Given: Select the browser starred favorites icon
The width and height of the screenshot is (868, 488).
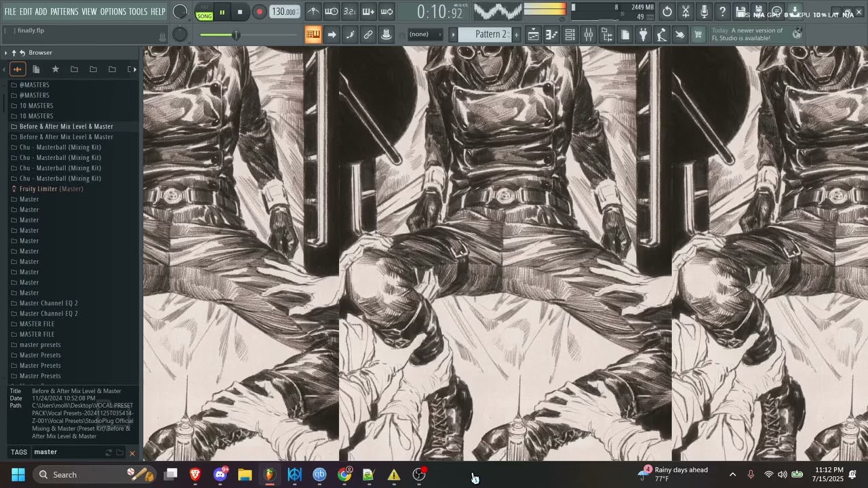Looking at the screenshot, I should pyautogui.click(x=56, y=69).
